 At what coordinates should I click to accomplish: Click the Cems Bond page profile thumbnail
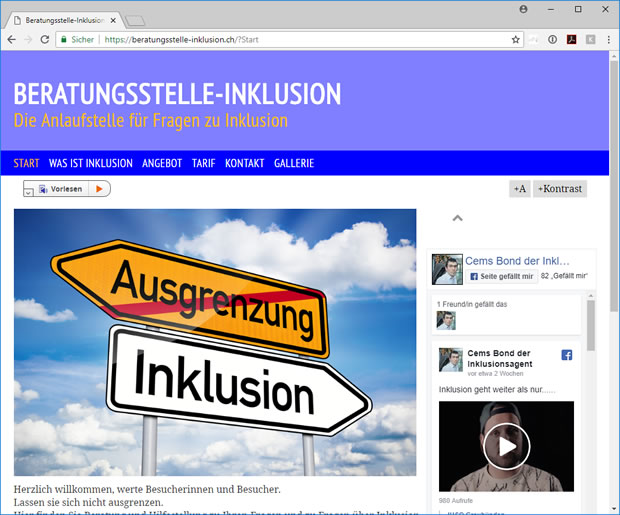coord(447,269)
